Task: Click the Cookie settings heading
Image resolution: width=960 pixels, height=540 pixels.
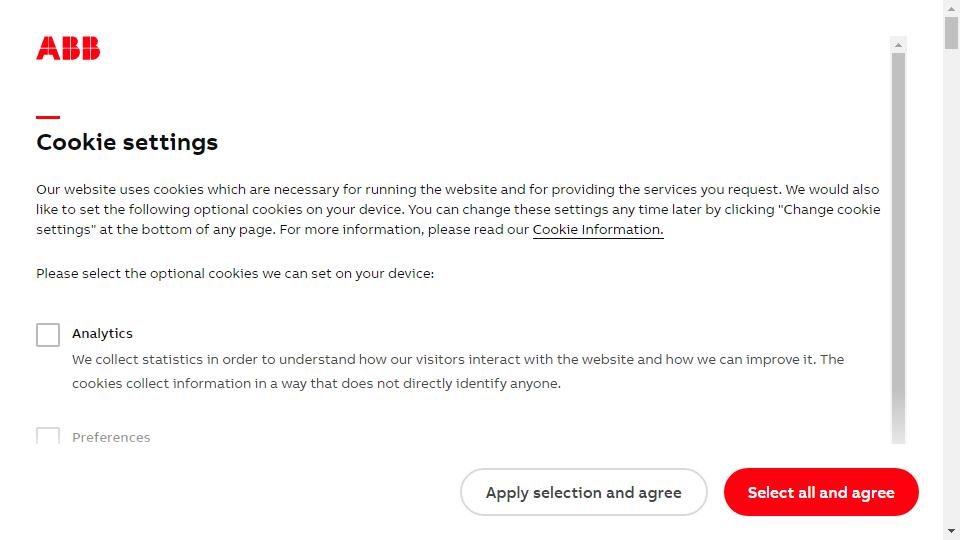Action: pos(127,142)
